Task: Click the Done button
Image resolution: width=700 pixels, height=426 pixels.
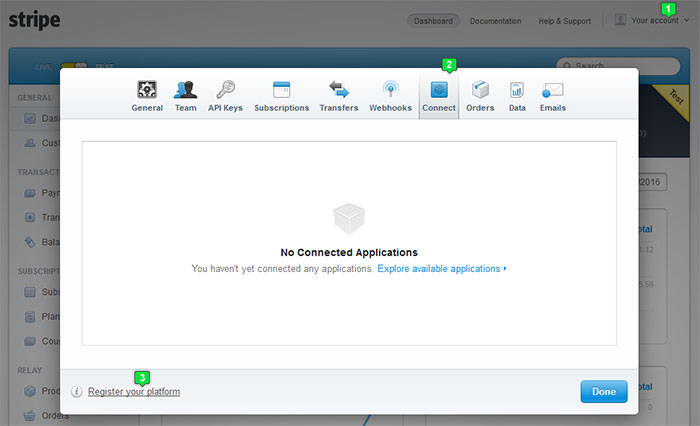Action: pos(604,392)
